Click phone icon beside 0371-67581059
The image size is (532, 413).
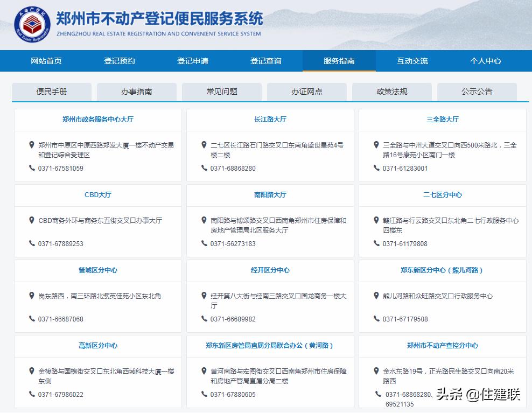tap(32, 168)
